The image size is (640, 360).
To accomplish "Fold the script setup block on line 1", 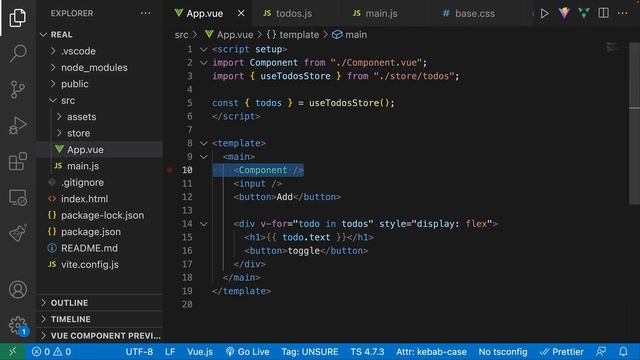I will click(203, 49).
